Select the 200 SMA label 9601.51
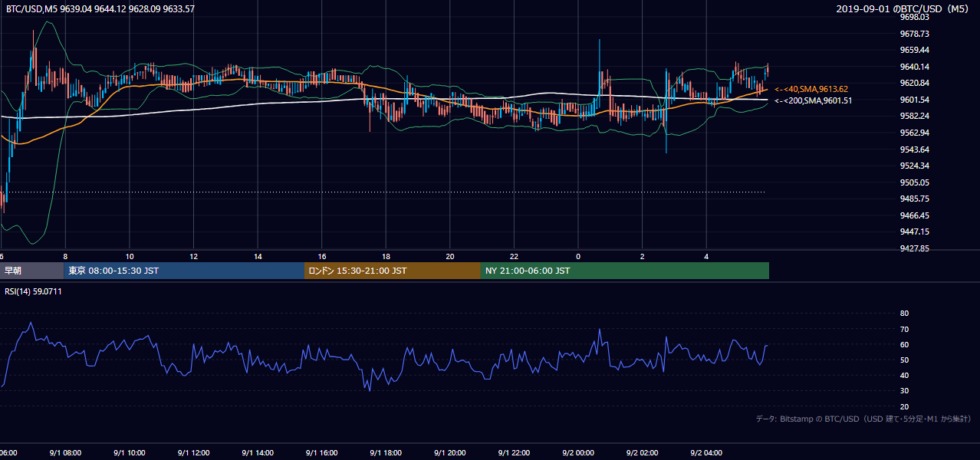 point(812,100)
